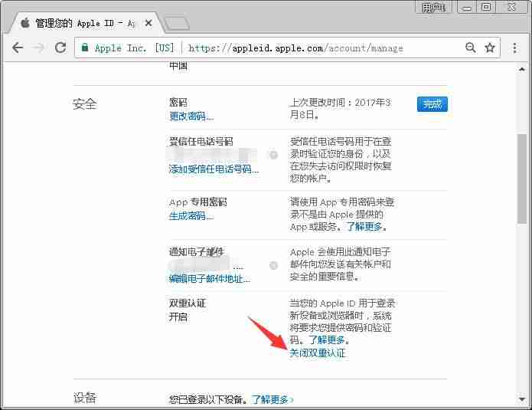Screen dimensions: 532x410
Task: Close the Apple ID tab
Action: (149, 23)
